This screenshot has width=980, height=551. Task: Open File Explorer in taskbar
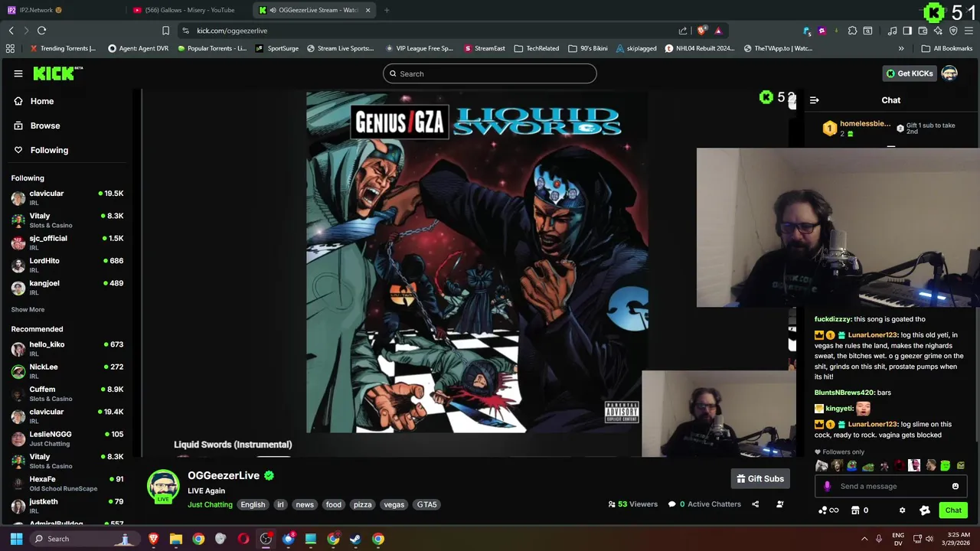click(x=175, y=539)
